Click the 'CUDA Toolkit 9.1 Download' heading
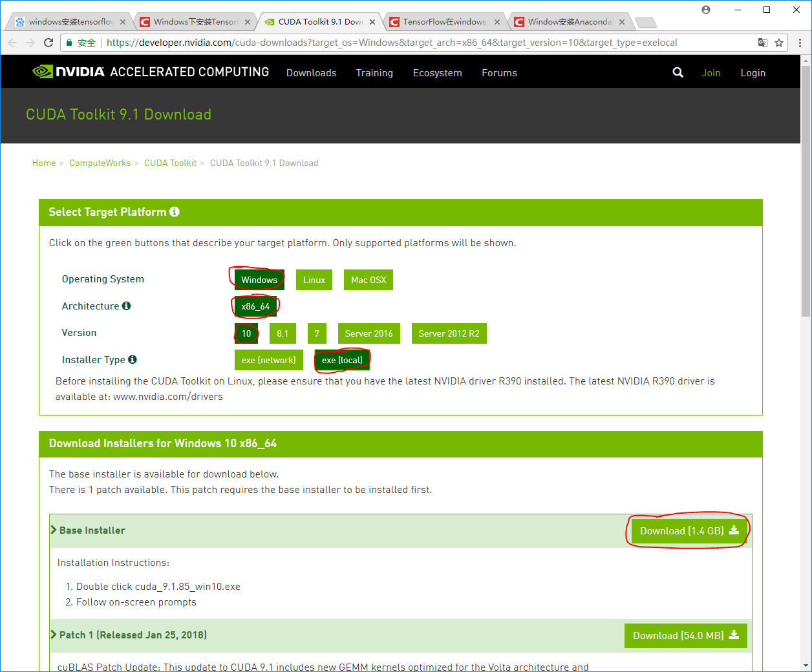Viewport: 812px width, 672px height. [x=119, y=114]
